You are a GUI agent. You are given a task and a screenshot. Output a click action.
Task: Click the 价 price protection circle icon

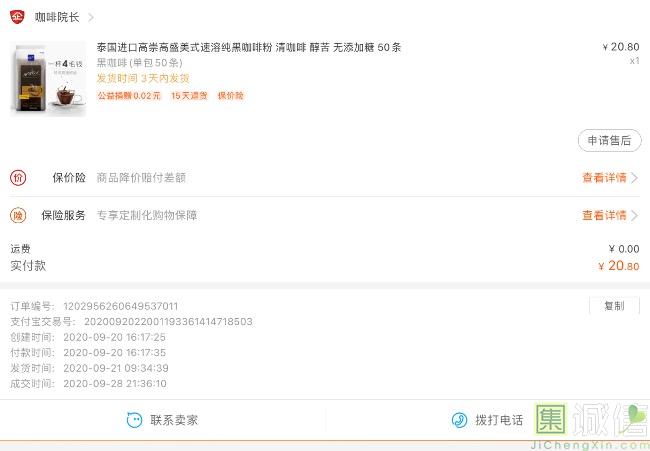(18, 178)
